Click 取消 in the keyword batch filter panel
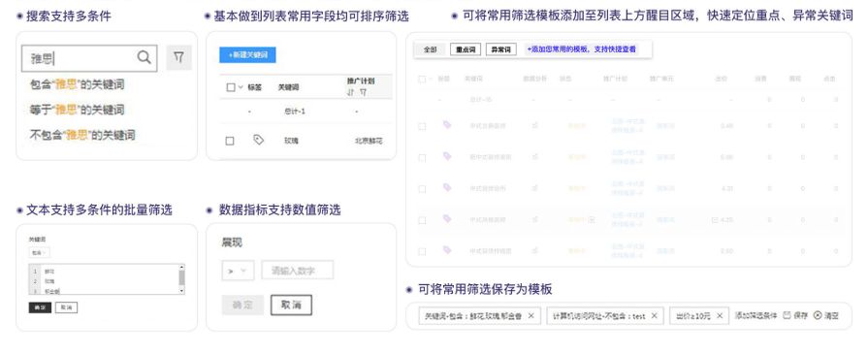 point(66,307)
